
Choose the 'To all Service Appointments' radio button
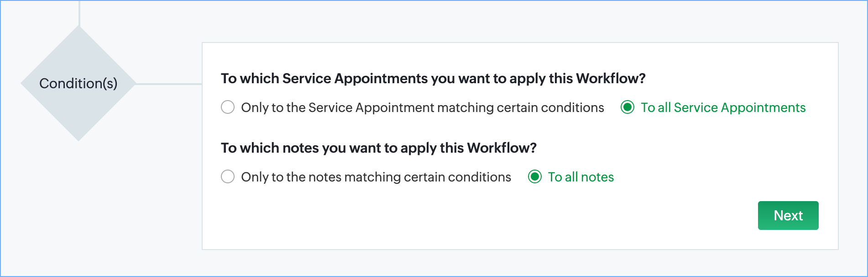627,107
